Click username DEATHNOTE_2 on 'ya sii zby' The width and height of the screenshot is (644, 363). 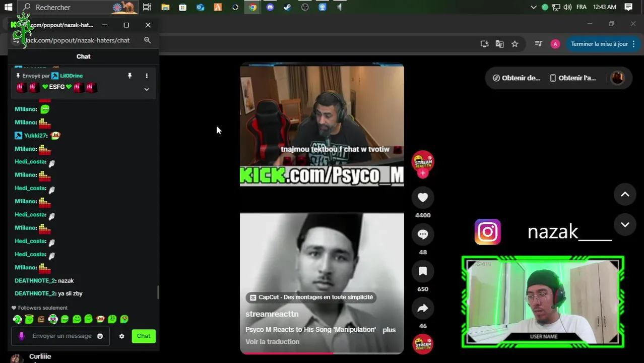(34, 293)
